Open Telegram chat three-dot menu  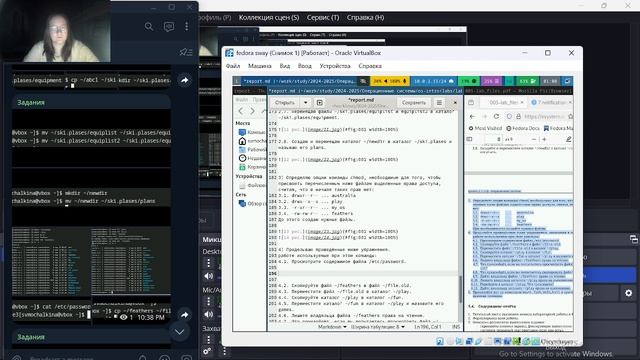point(187,27)
